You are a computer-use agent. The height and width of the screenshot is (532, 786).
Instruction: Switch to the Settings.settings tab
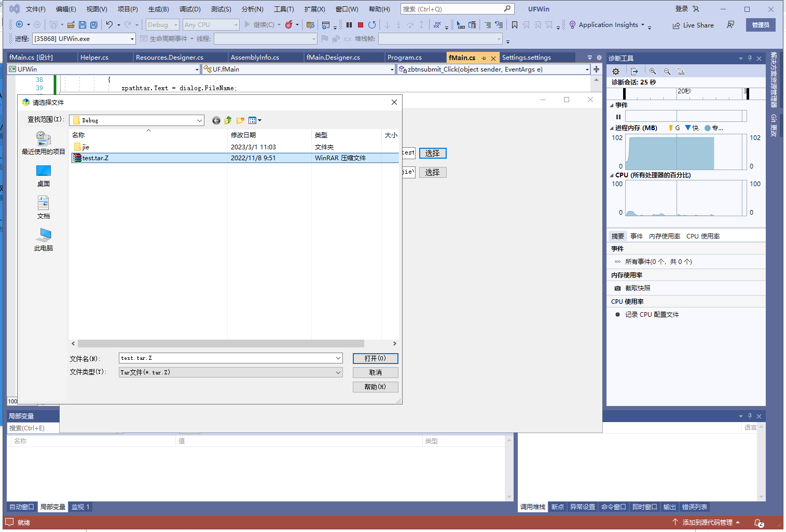[x=527, y=58]
